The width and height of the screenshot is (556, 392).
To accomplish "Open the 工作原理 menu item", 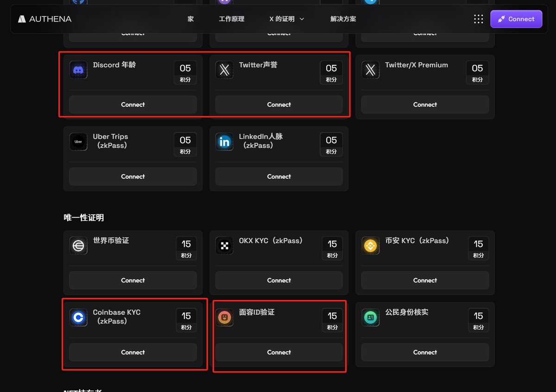I will 231,19.
